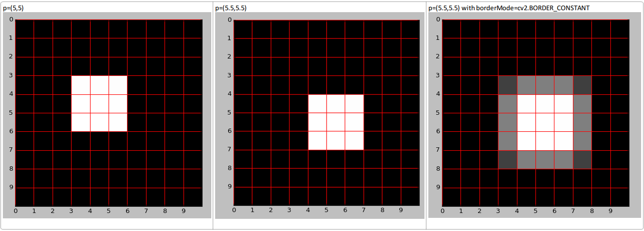The image size is (644, 231).
Task: Click y-axis tick label 9 in the right plot
Action: [437, 187]
